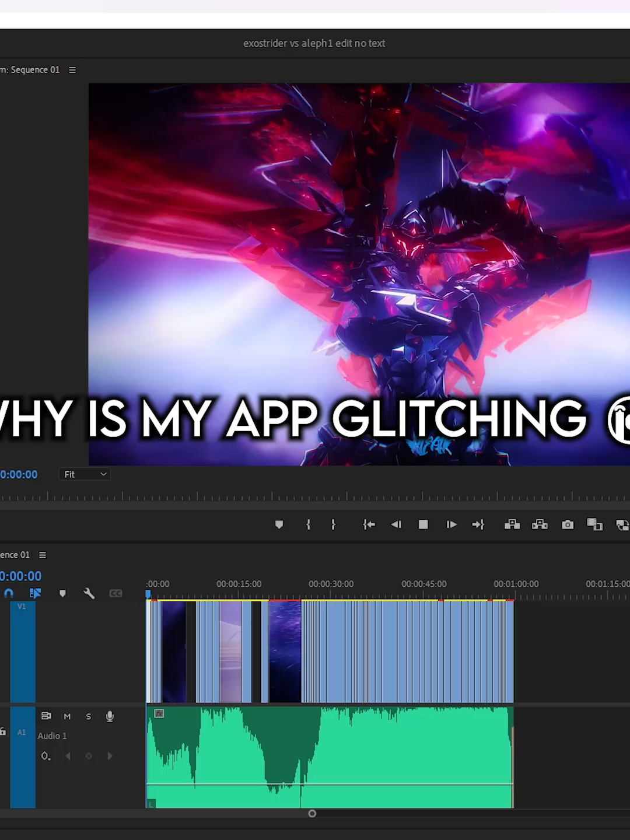
Task: Toggle Snap in timeline with magnet icon
Action: coord(9,593)
